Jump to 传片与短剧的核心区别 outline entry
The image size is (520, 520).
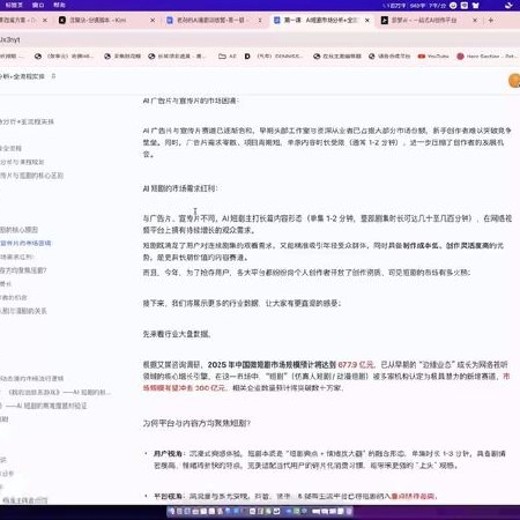coord(32,175)
